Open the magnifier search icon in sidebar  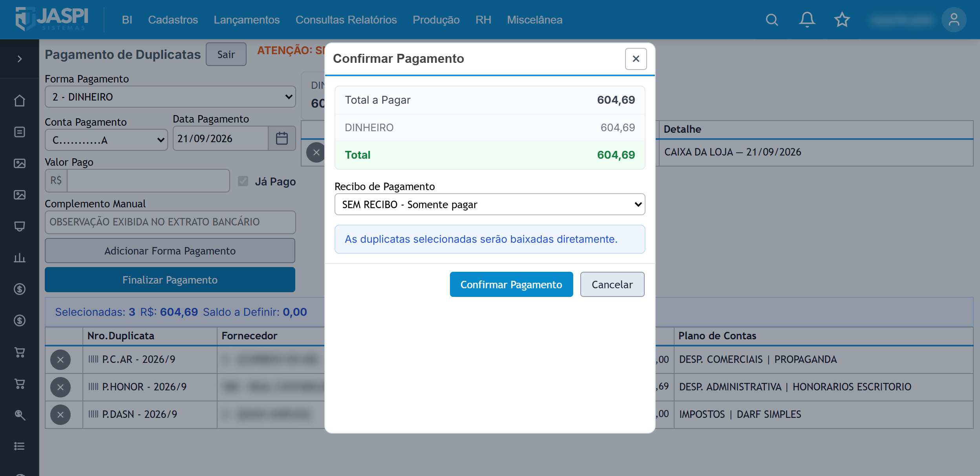pyautogui.click(x=20, y=415)
